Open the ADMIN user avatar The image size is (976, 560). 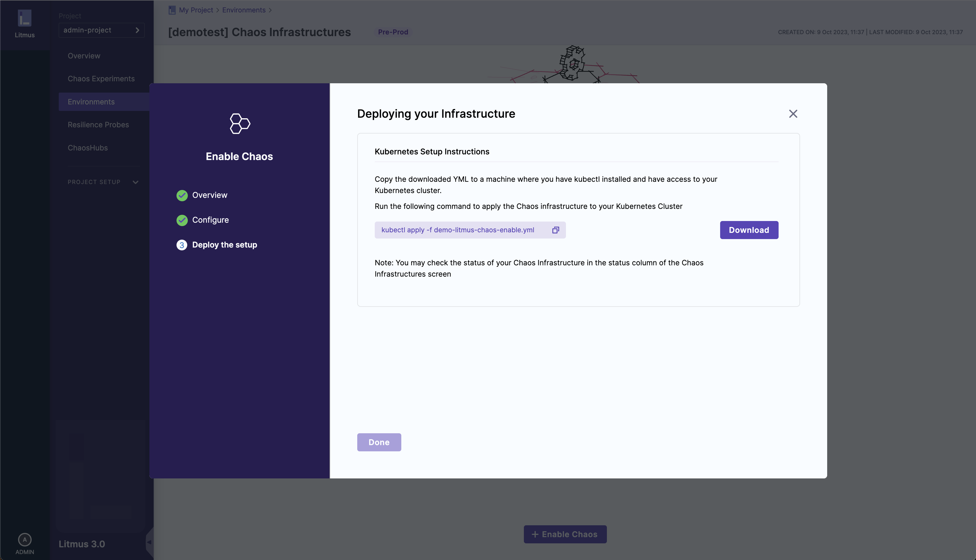tap(25, 540)
